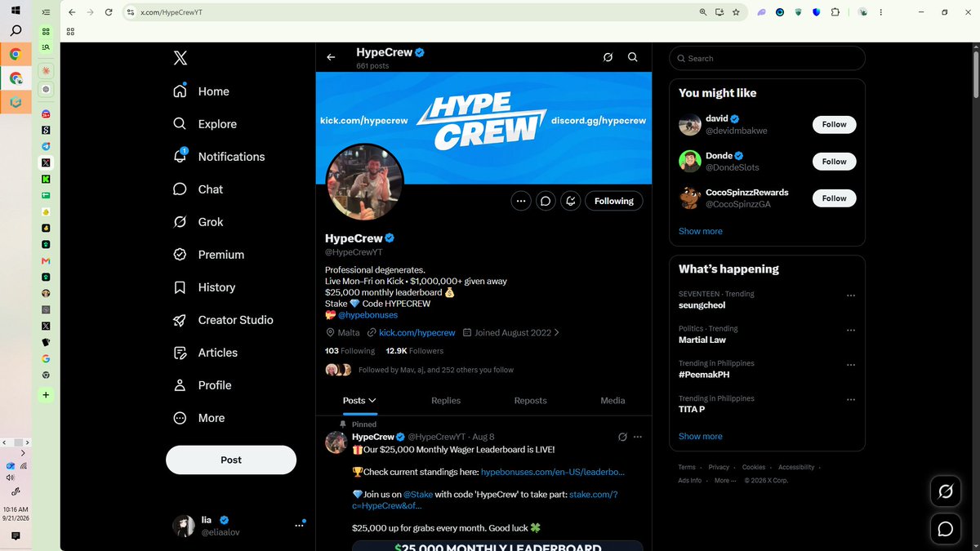
Task: Open Notifications in the sidebar
Action: click(219, 157)
